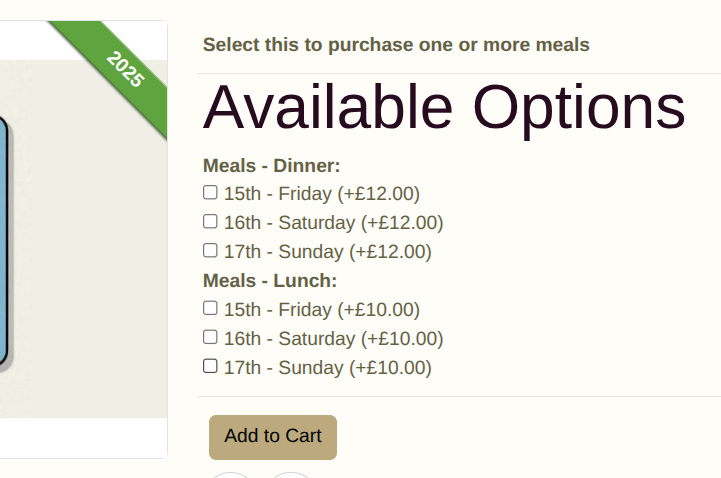The width and height of the screenshot is (721, 478).
Task: Click the 'Available Options' heading
Action: coord(444,108)
